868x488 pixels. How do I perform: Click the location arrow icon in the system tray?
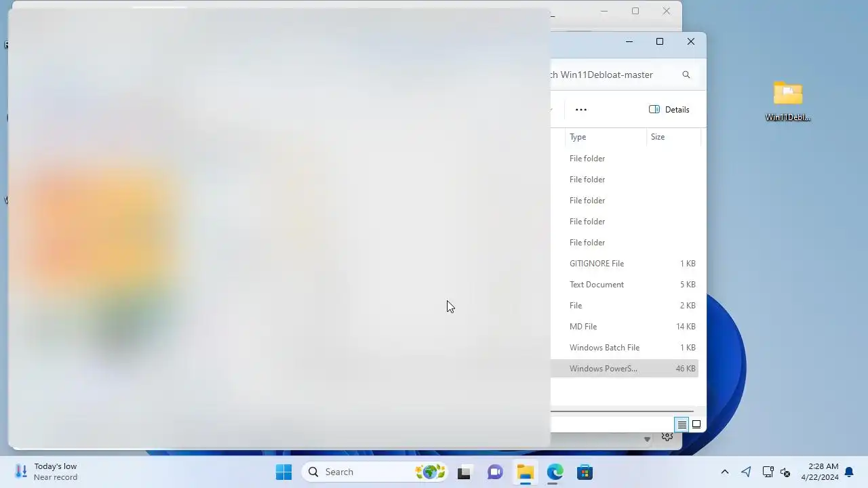coord(746,472)
